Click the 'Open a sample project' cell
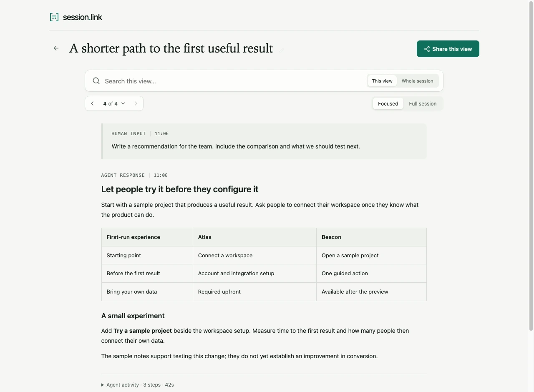The width and height of the screenshot is (534, 392). click(371, 255)
